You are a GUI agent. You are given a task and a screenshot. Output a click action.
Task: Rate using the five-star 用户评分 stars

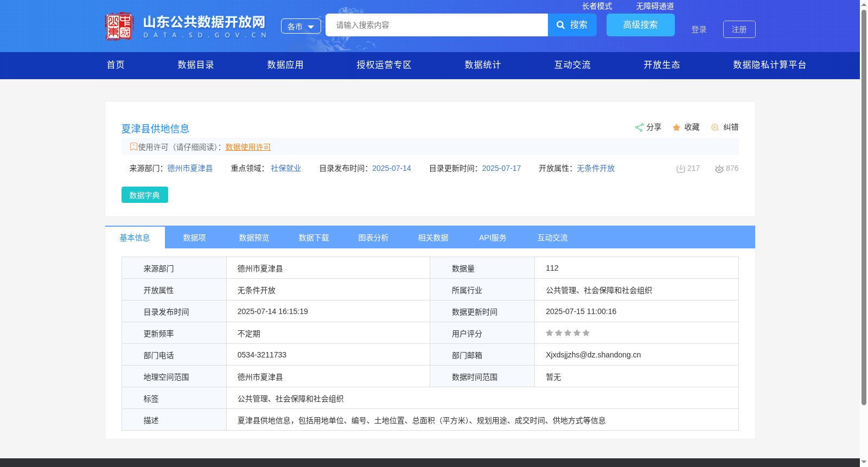tap(567, 333)
